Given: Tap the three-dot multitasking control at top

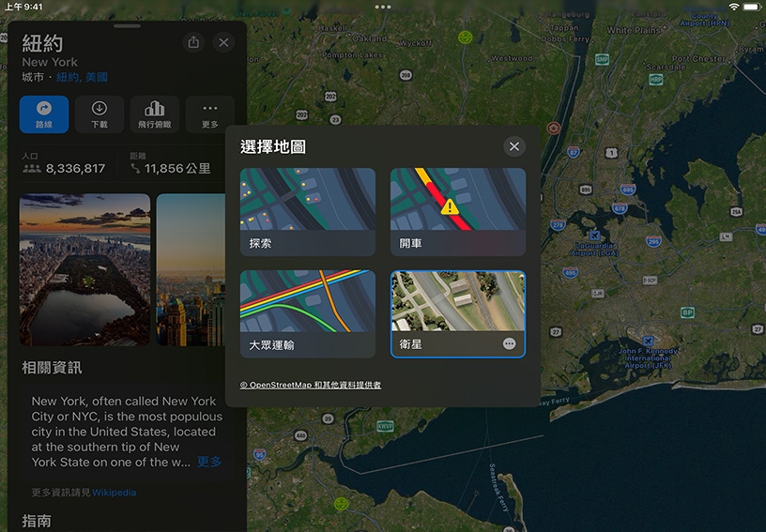Looking at the screenshot, I should tap(382, 7).
